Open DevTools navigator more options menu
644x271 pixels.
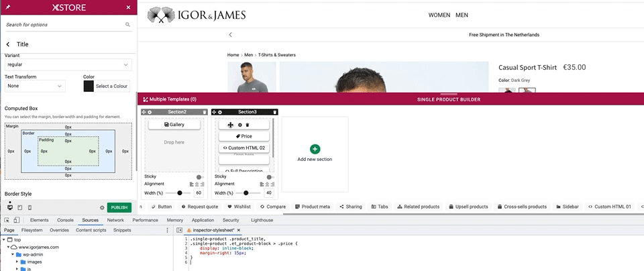167,230
